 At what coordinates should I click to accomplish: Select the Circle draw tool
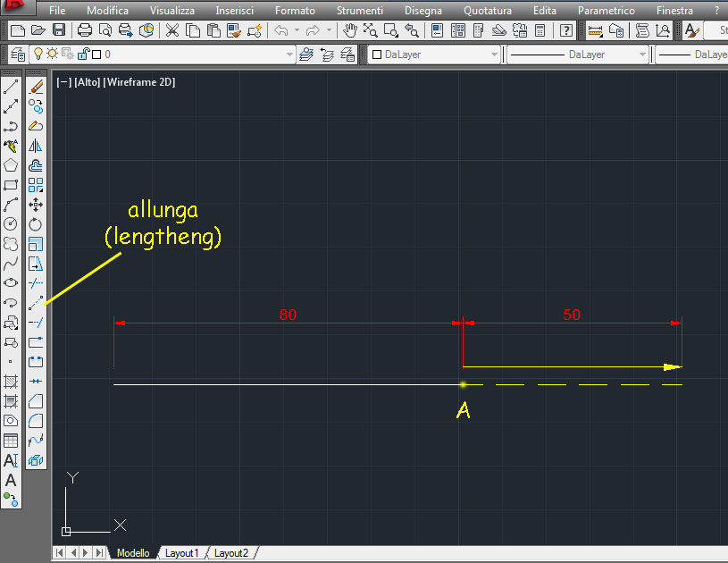point(11,224)
